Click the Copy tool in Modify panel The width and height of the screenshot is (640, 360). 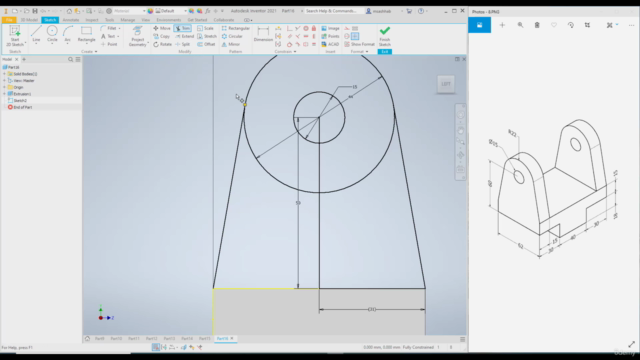click(162, 36)
